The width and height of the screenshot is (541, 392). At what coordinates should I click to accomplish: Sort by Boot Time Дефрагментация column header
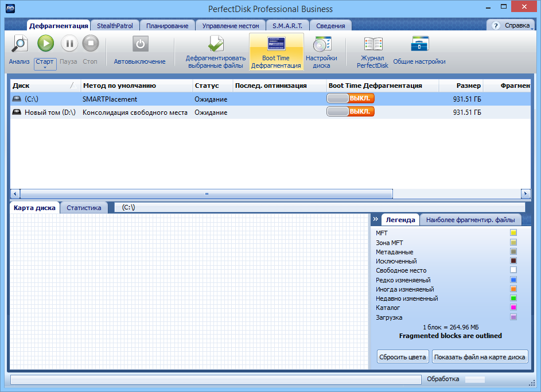[383, 86]
